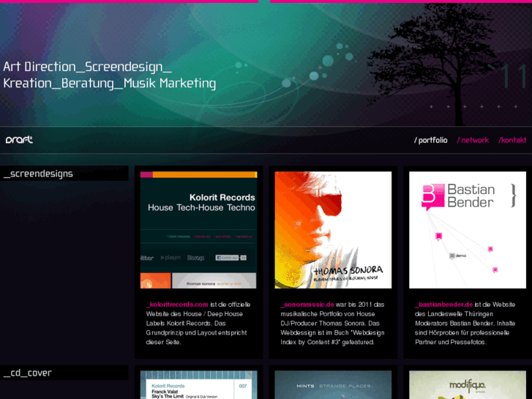Click the text 'Index by Content #3" gefeatured.'
The height and width of the screenshot is (399, 532).
327,343
